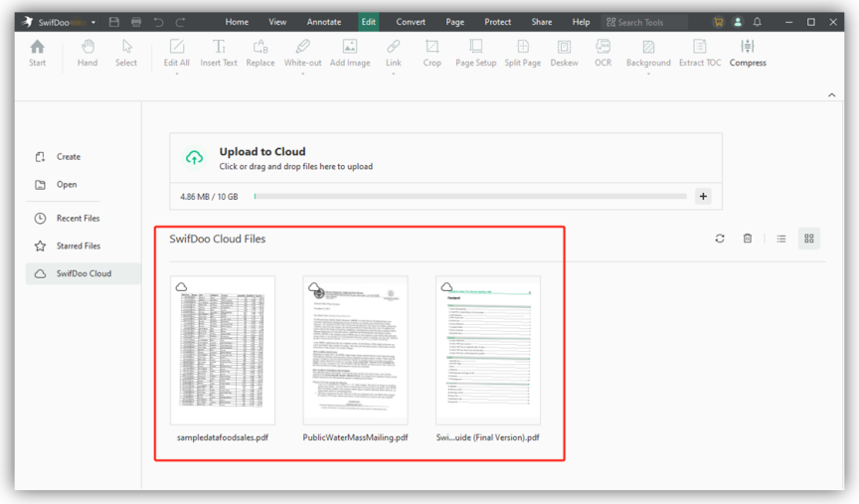This screenshot has height=504, width=859.
Task: Open the sampledatafoodsales.pdf thumbnail
Action: (x=223, y=350)
